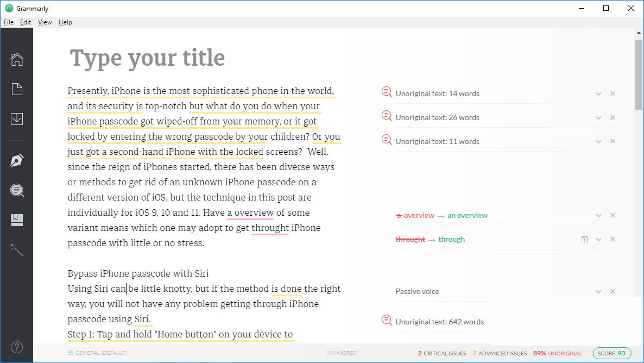Open the Help menu
644x363 pixels.
65,22
